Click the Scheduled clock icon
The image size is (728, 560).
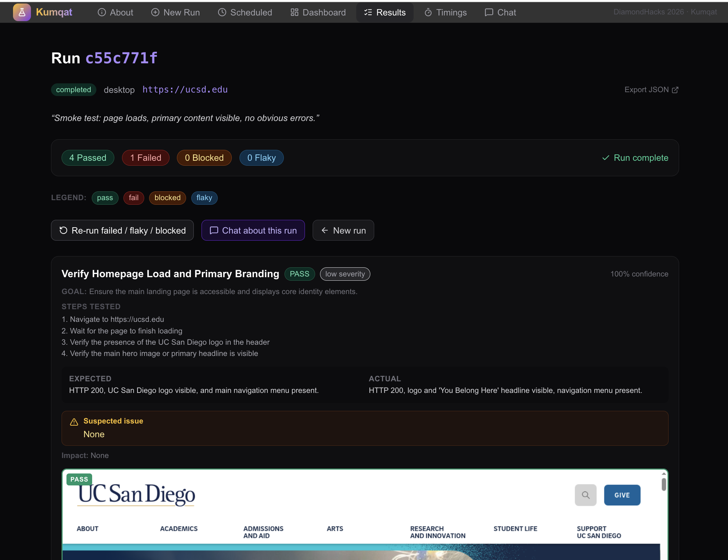pyautogui.click(x=222, y=12)
